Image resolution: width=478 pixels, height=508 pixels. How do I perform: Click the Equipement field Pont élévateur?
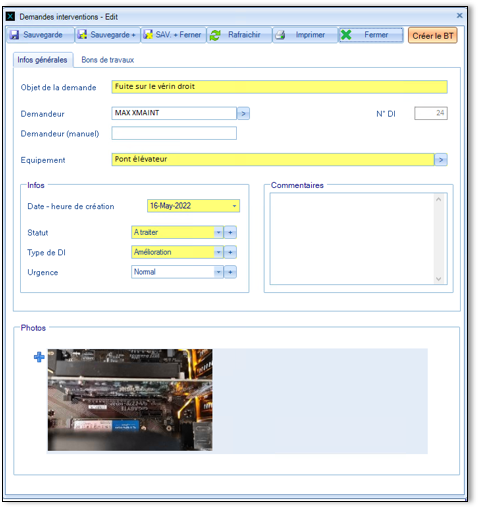coord(273,159)
